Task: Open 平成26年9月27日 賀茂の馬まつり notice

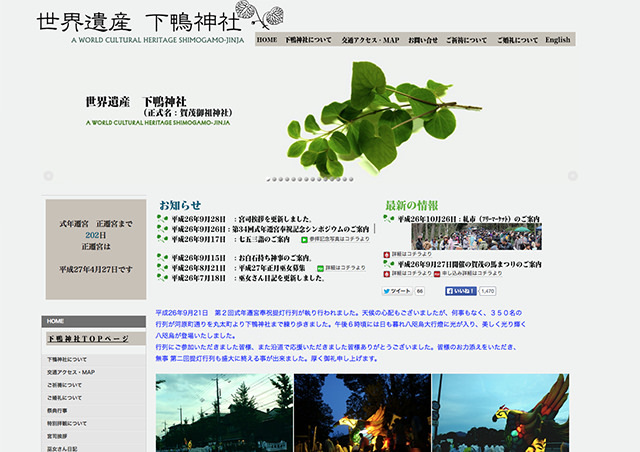Action: coord(470,264)
